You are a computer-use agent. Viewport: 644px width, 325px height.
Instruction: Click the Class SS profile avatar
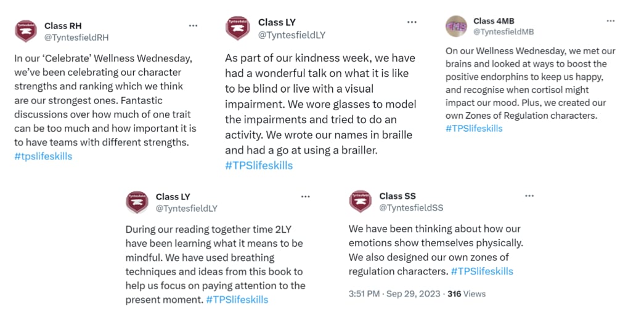pos(361,201)
